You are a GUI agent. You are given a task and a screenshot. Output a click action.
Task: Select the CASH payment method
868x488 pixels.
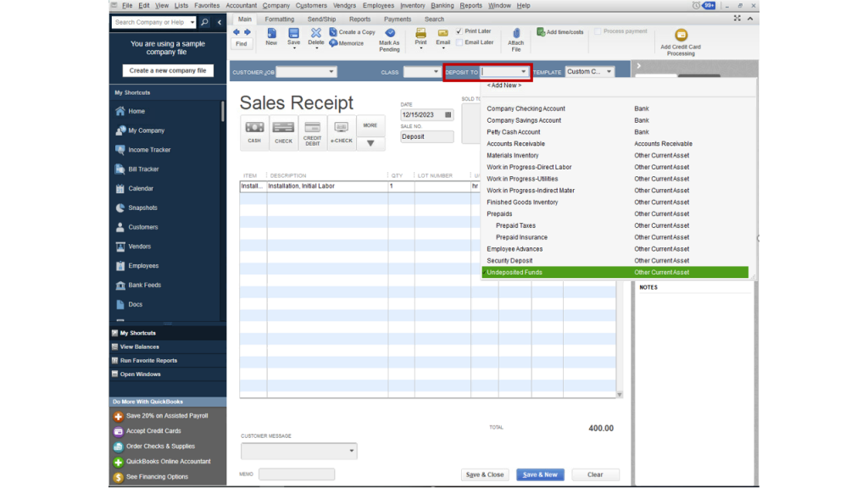coord(254,132)
